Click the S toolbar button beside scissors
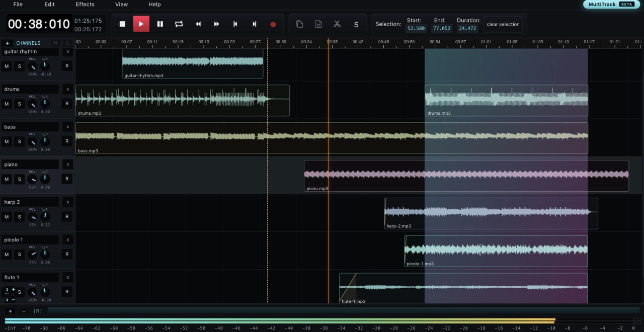This screenshot has width=644, height=332. 356,24
